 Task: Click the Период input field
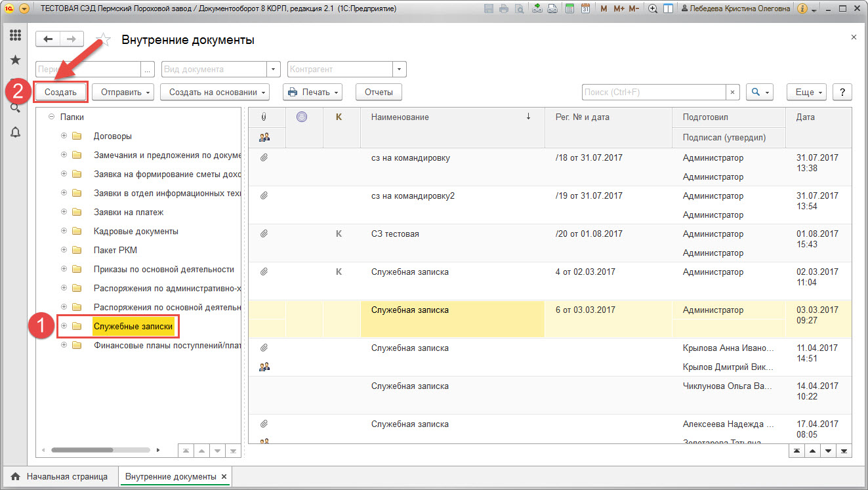point(89,69)
